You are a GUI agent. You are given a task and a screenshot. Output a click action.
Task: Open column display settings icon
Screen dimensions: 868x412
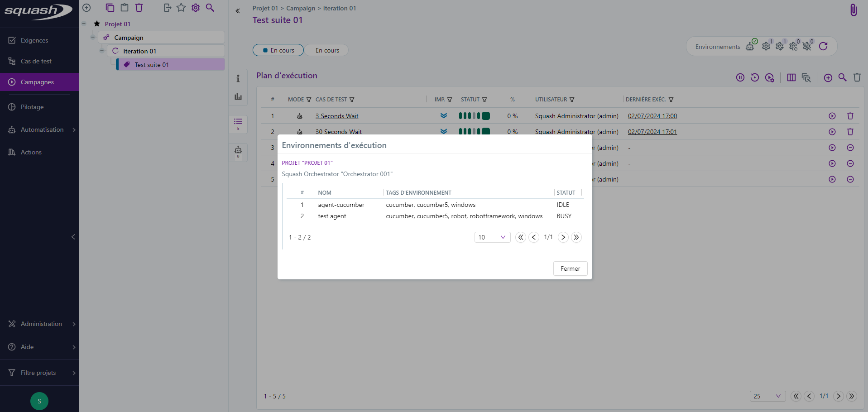click(x=791, y=77)
